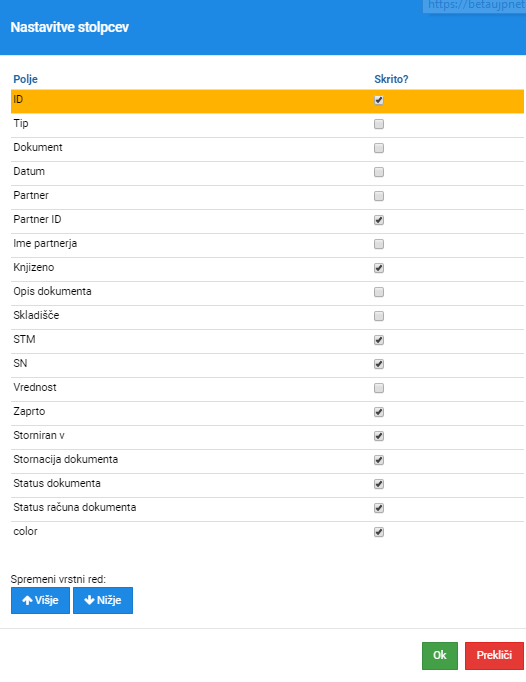Toggle Knjizeno hidden checkbox
526x682 pixels.
coord(379,268)
